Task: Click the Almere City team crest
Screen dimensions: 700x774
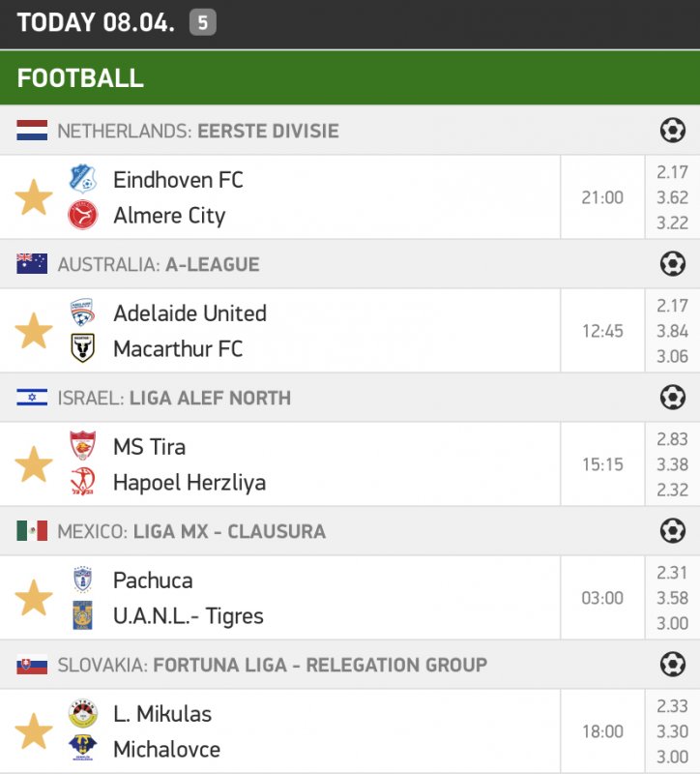Action: [83, 215]
